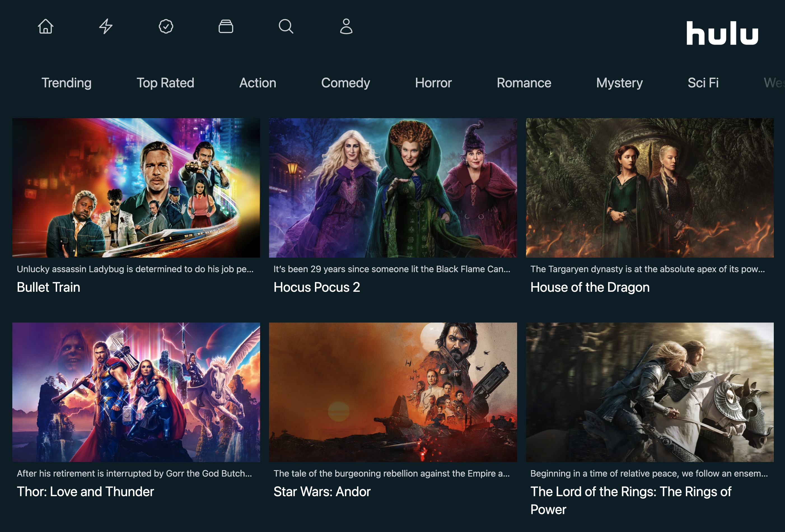Viewport: 785px width, 532px height.
Task: Click the Thor: Love and Thunder title
Action: [85, 491]
